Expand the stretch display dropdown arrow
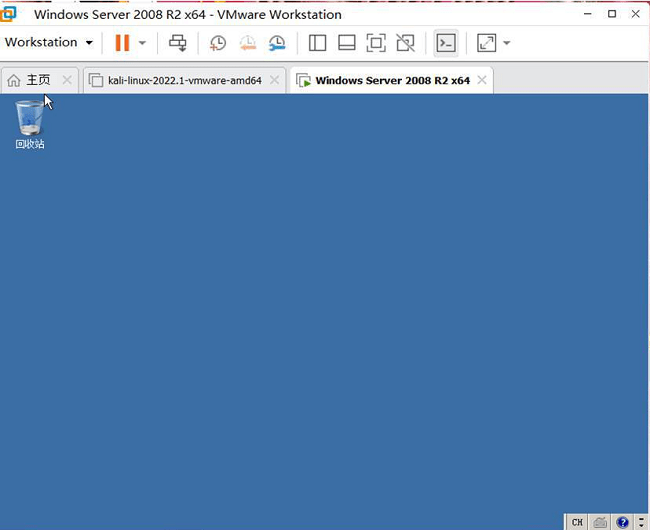 pyautogui.click(x=507, y=43)
